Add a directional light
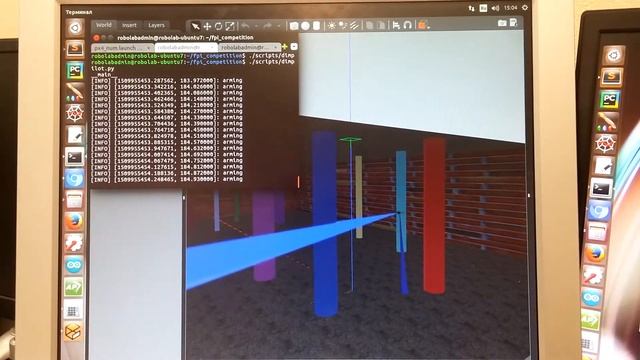Screen dimensions: 640x360 (354, 26)
